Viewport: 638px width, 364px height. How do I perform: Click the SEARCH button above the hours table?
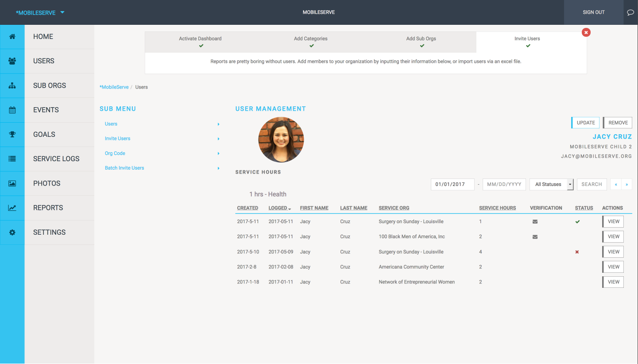592,184
